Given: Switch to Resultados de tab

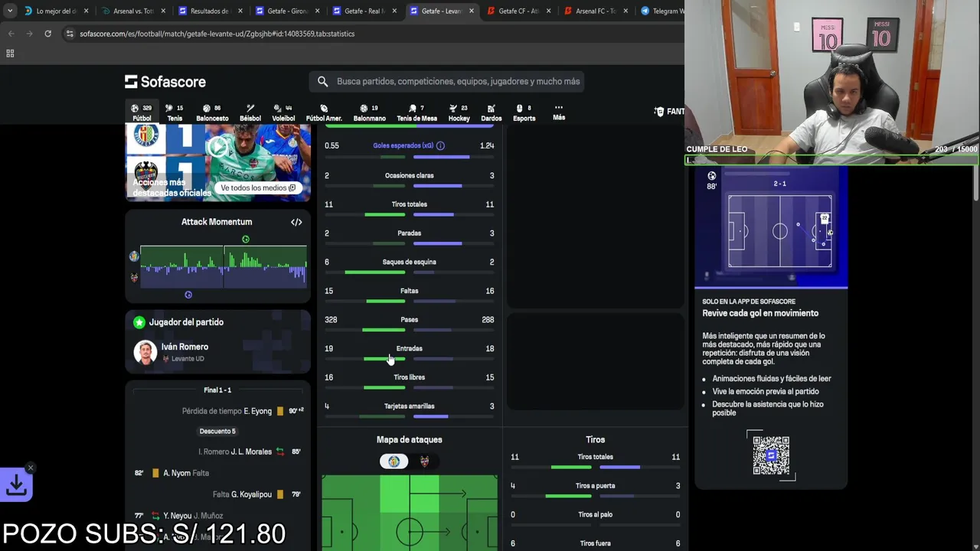Looking at the screenshot, I should (x=211, y=11).
